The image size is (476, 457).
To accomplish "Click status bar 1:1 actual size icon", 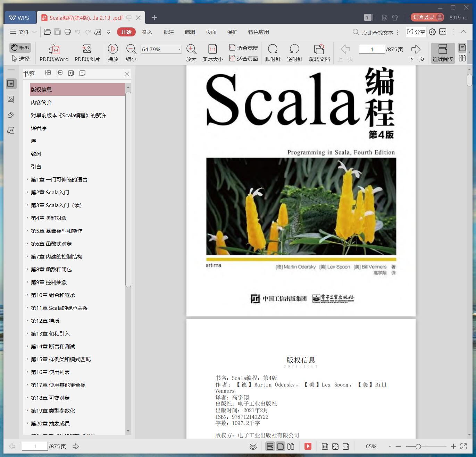I will [x=325, y=447].
